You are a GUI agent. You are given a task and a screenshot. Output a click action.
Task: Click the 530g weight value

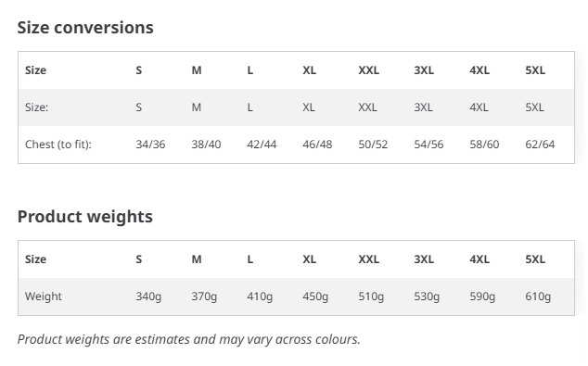427,297
